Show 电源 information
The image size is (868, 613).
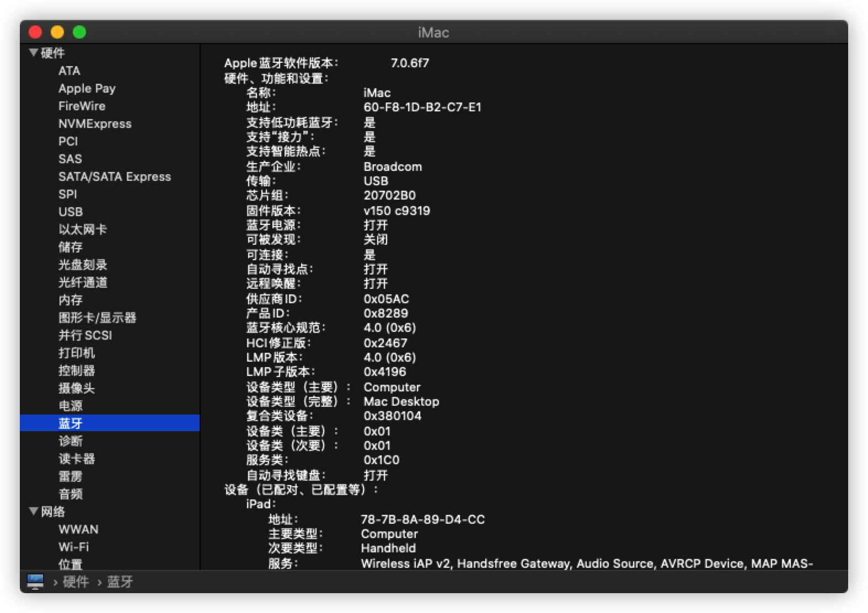pos(71,406)
